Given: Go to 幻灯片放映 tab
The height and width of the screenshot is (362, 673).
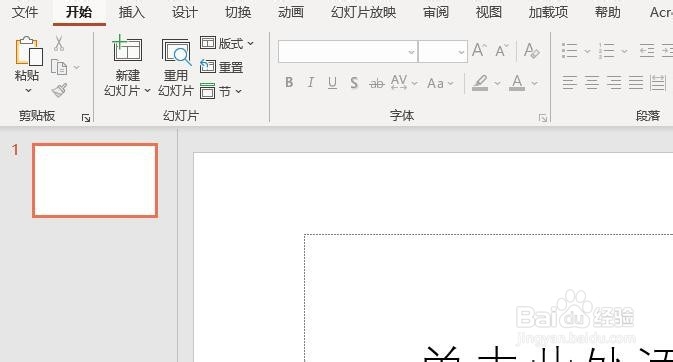Looking at the screenshot, I should coord(364,12).
